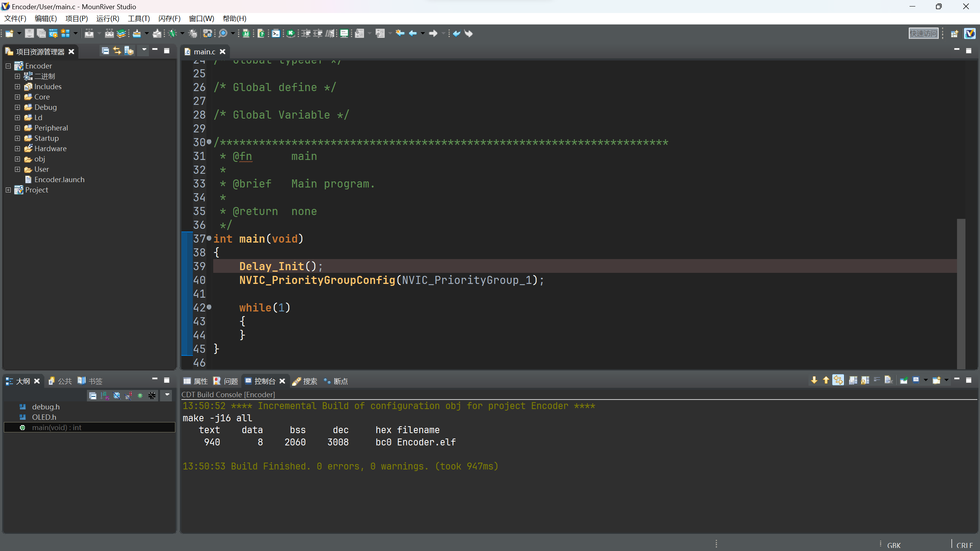Expand the Includes folder node
Image resolution: width=980 pixels, height=551 pixels.
17,86
